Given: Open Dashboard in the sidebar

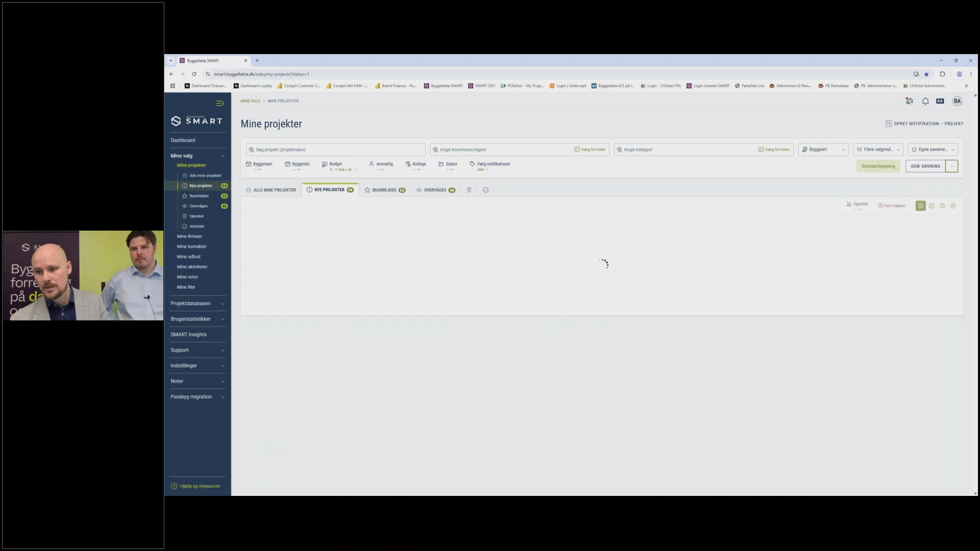Looking at the screenshot, I should (183, 140).
